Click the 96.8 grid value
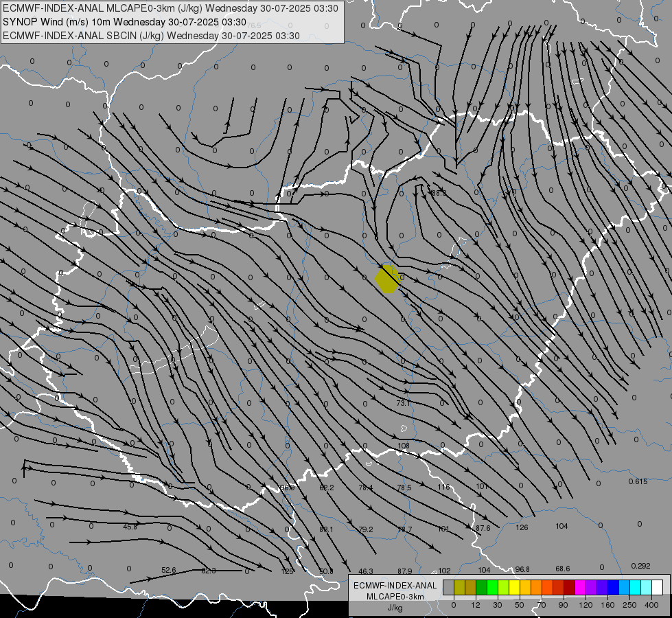Image resolution: width=672 pixels, height=618 pixels. (522, 569)
